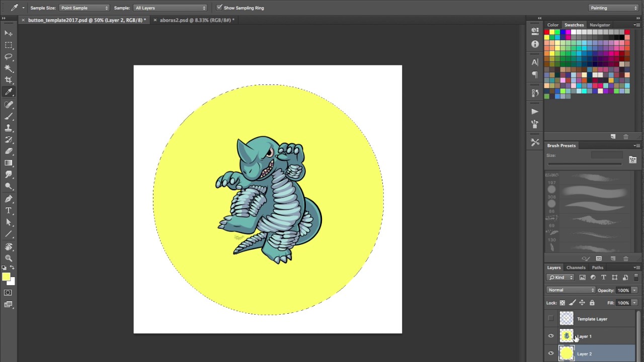Select the Brush tool
Screen dimensions: 644x362
pos(9,116)
